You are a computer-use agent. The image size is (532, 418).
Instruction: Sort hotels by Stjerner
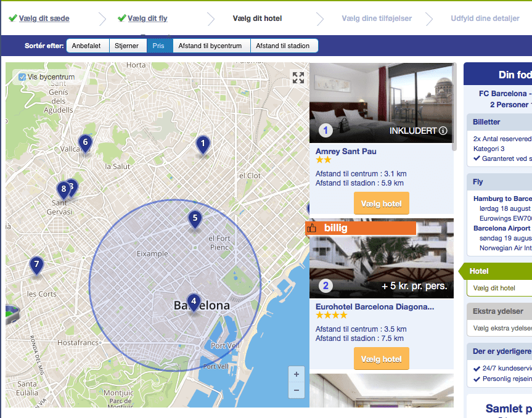(126, 46)
